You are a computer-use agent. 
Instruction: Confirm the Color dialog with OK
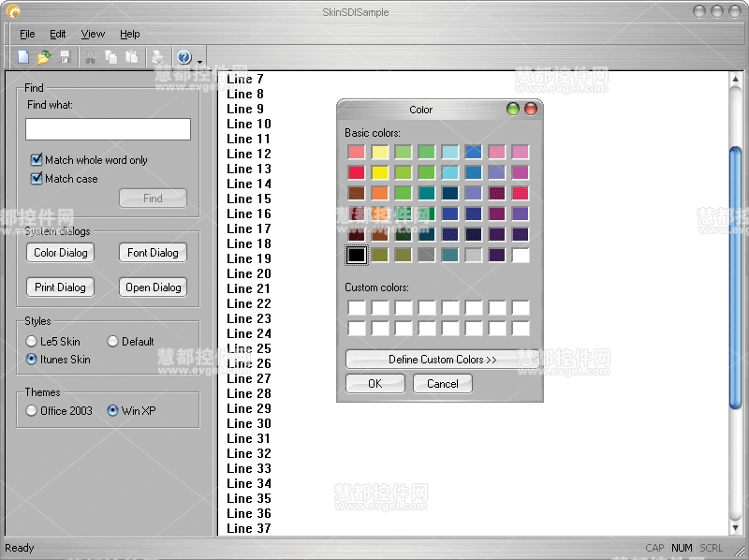pos(375,384)
